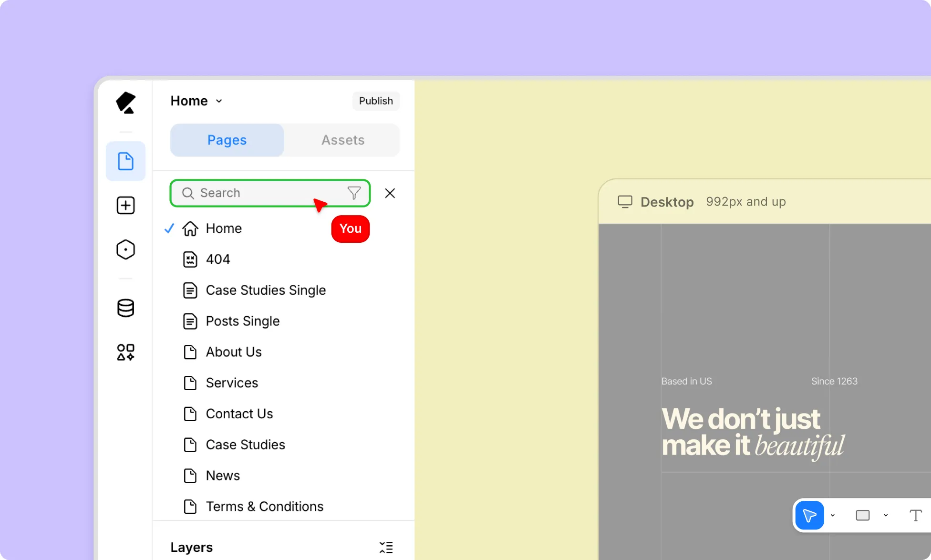
Task: Switch to the Assets tab
Action: click(342, 140)
